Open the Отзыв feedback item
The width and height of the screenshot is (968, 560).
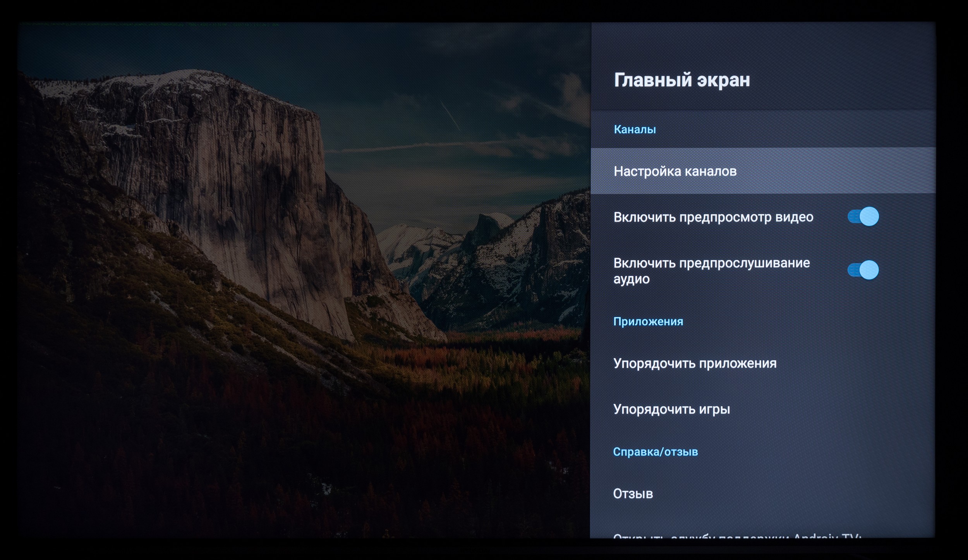[x=633, y=494]
